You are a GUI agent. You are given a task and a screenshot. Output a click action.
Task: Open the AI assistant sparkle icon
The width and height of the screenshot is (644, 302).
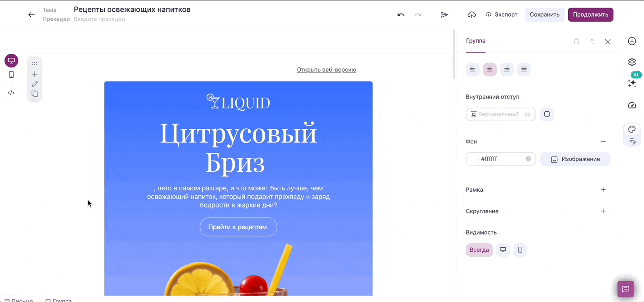click(x=632, y=83)
